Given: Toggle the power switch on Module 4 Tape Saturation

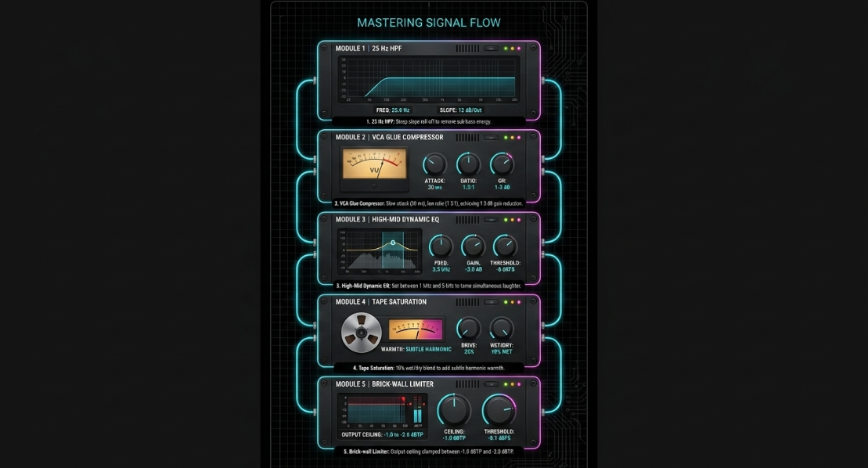Looking at the screenshot, I should (x=491, y=302).
